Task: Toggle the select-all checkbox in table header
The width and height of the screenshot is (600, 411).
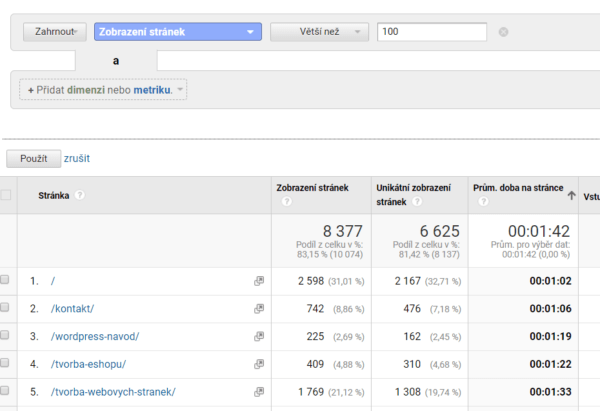Action: [x=5, y=195]
